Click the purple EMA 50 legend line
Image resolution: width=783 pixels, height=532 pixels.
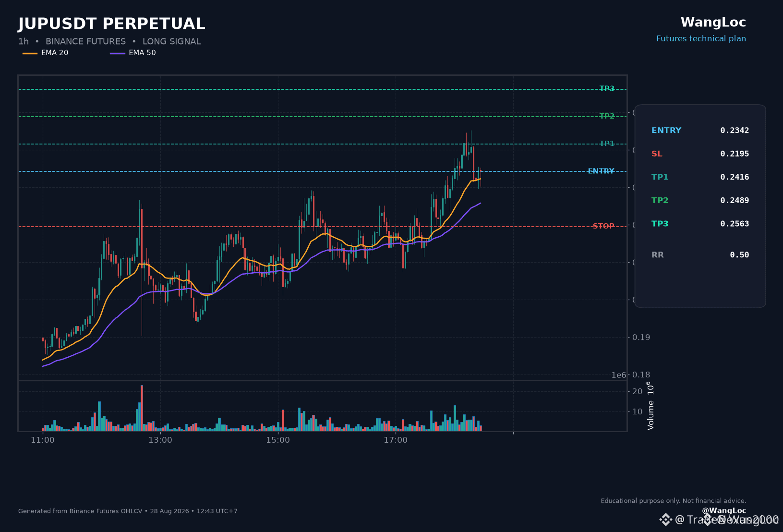point(118,53)
